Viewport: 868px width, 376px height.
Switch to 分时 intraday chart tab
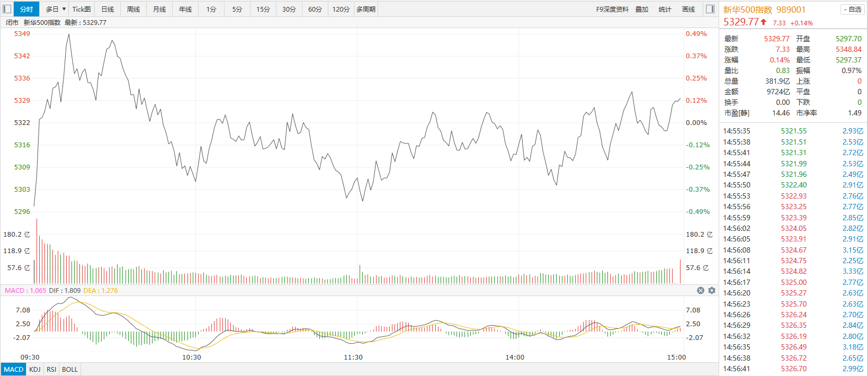pos(26,9)
